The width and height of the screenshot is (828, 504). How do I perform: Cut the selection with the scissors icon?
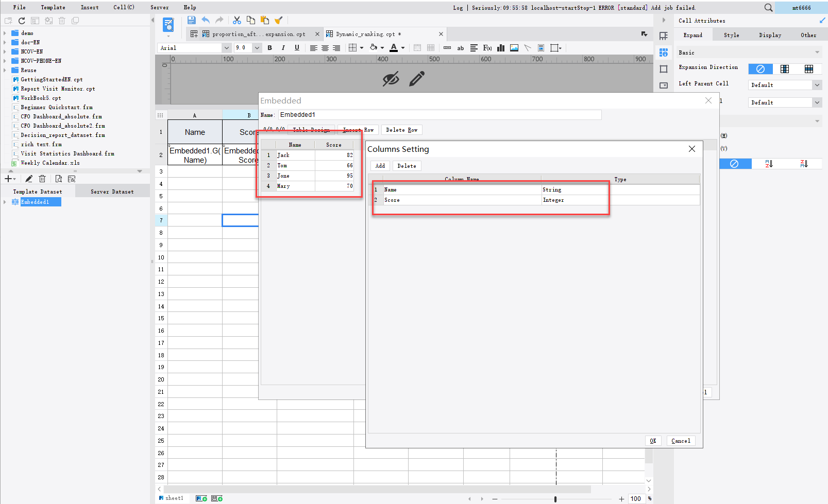tap(237, 20)
